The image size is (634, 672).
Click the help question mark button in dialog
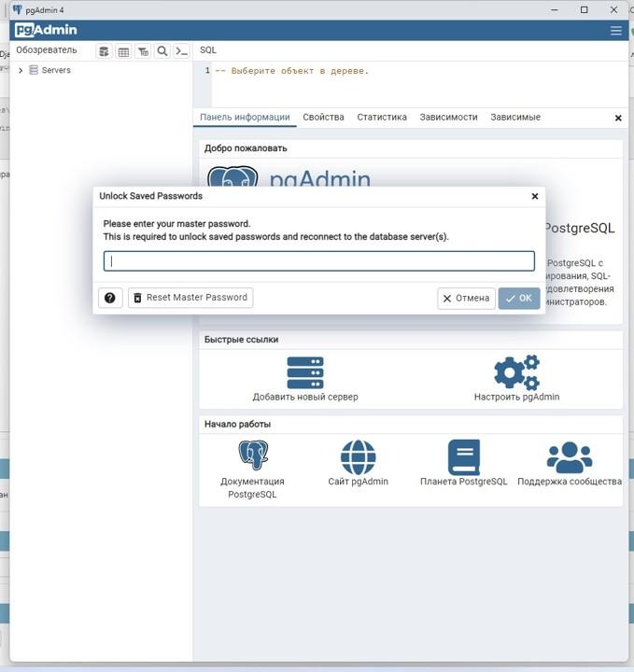coord(110,298)
